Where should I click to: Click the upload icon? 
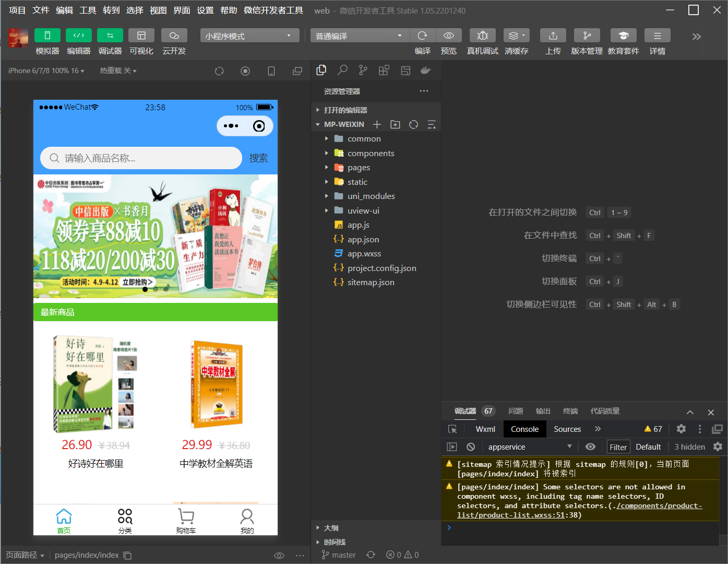click(x=553, y=36)
